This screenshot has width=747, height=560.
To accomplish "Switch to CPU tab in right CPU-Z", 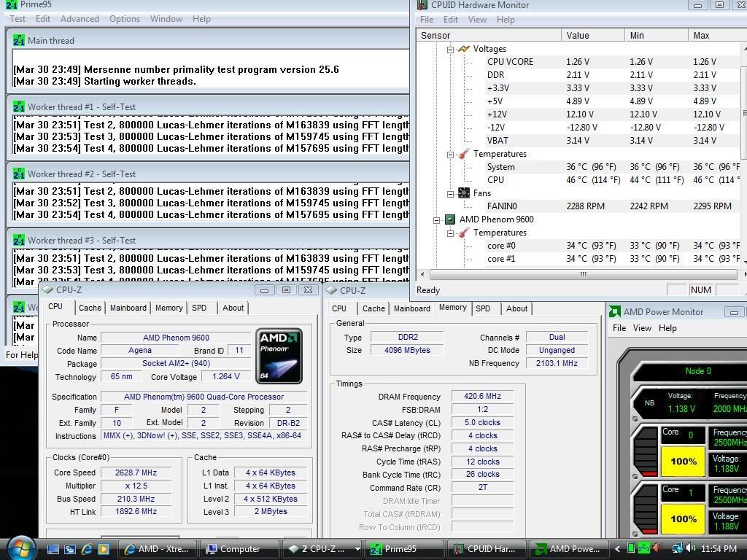I will 339,308.
